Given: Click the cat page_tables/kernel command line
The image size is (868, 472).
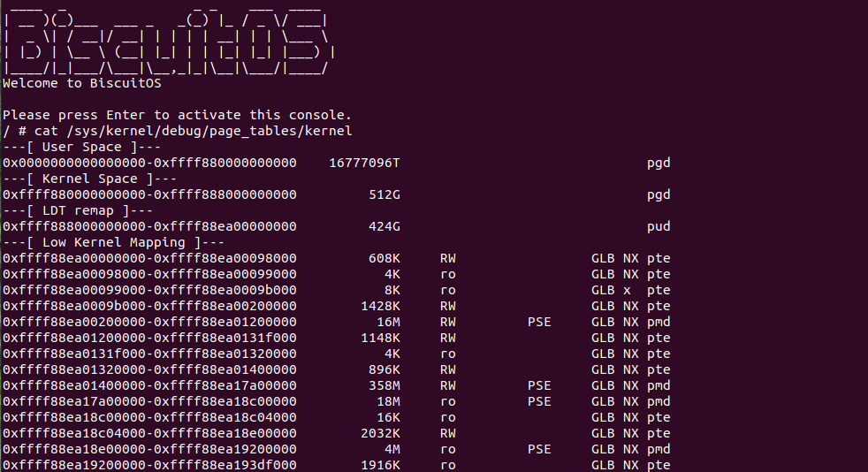Looking at the screenshot, I should click(x=177, y=131).
